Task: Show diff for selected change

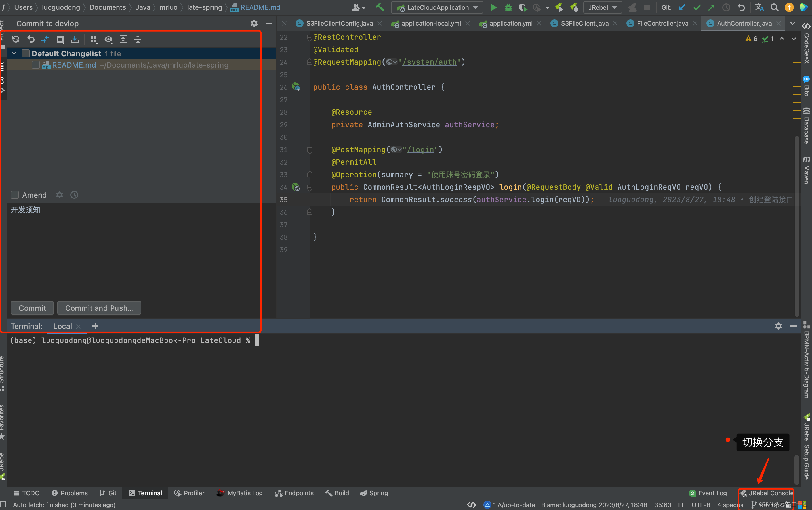Action: (45, 39)
